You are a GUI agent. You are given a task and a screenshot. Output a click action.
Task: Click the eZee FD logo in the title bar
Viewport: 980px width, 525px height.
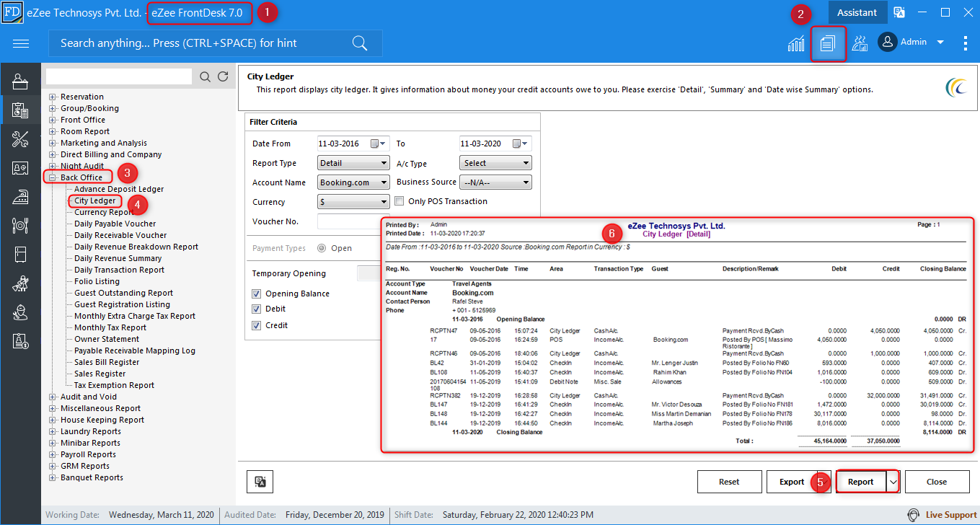(x=12, y=12)
